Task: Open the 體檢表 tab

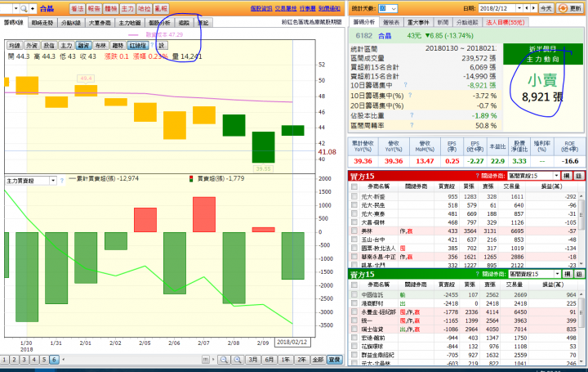Action: (x=390, y=22)
